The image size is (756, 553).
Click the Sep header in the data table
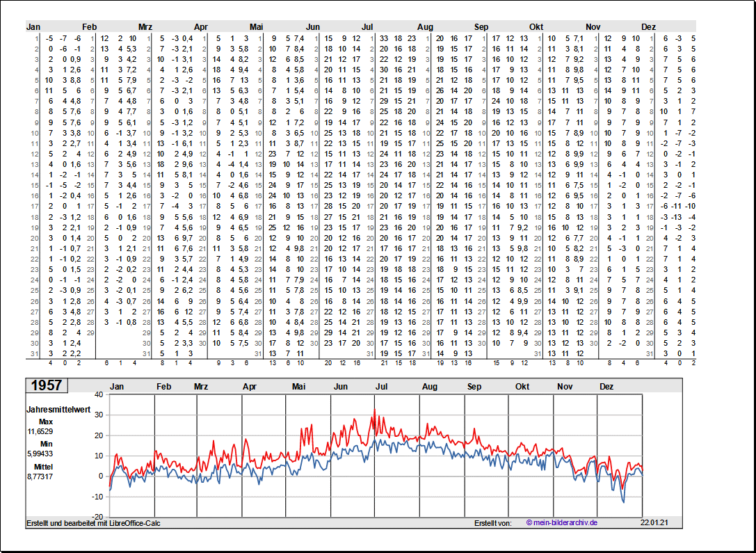point(481,26)
